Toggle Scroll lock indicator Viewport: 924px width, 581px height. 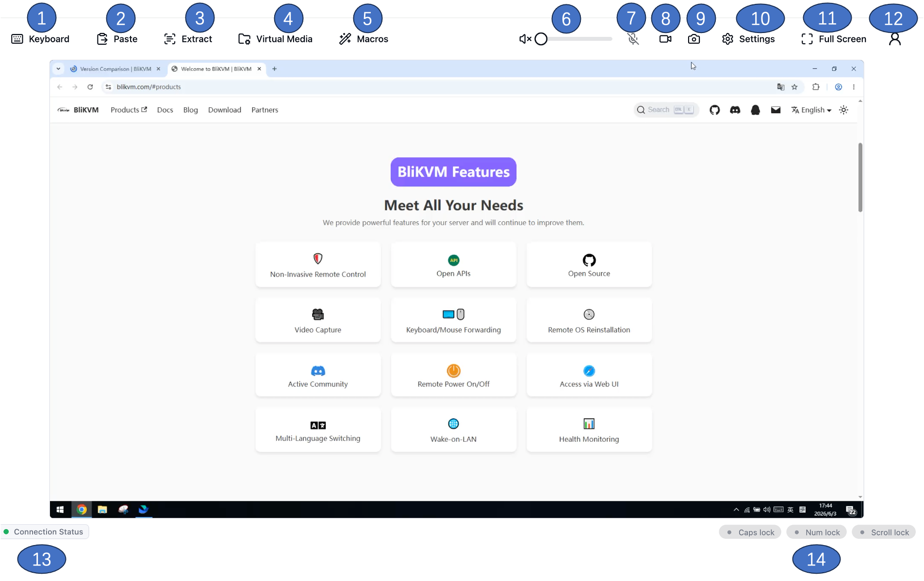click(x=884, y=532)
